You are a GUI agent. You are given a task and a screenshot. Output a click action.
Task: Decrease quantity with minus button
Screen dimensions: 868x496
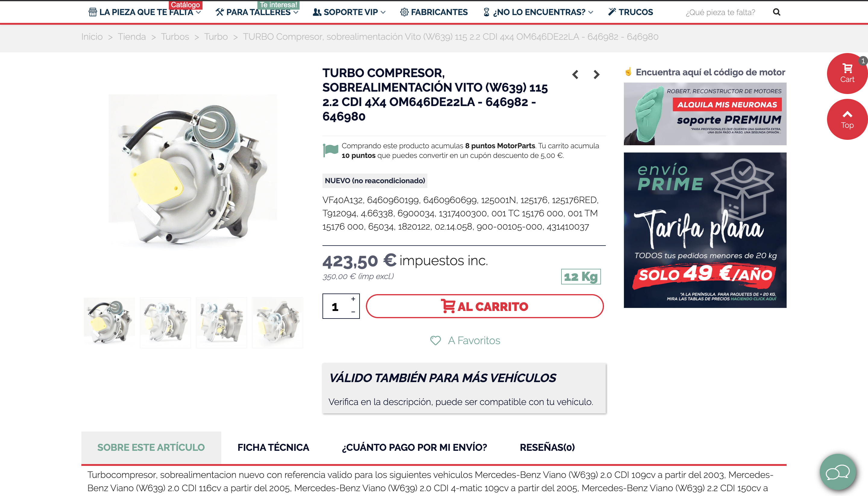(353, 312)
